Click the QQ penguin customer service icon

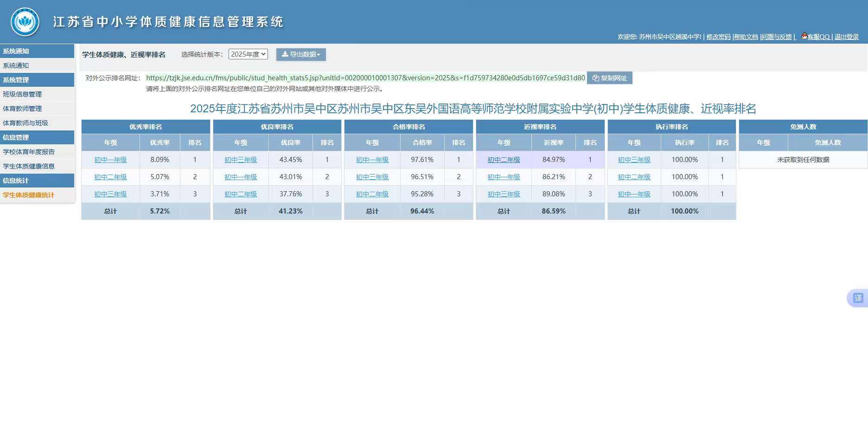(x=804, y=36)
